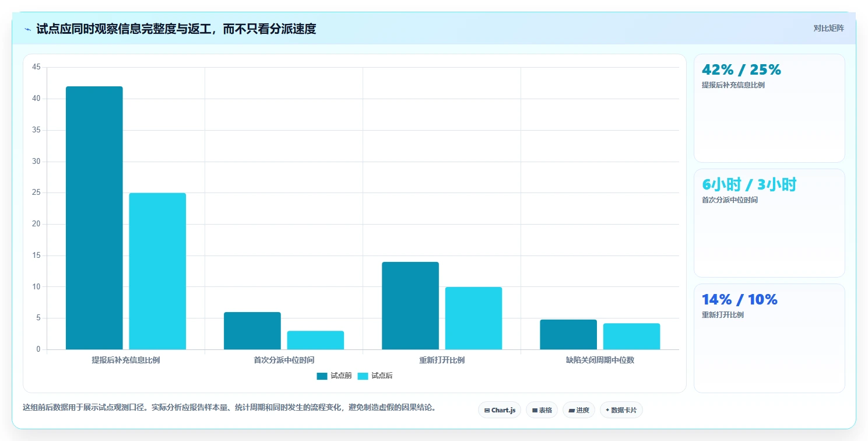This screenshot has height=441, width=868.
Task: Click the chart title about 信息完整度与返工
Action: 176,29
